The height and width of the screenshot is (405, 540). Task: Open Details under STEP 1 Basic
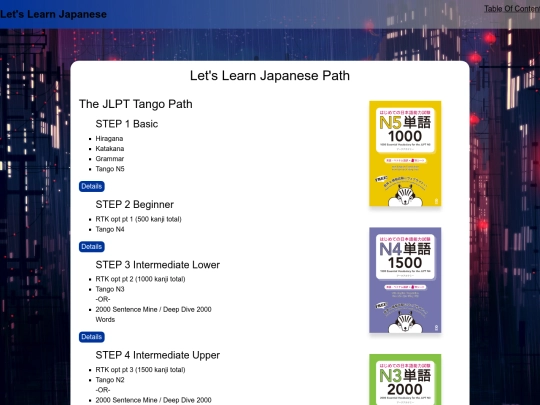(x=92, y=186)
